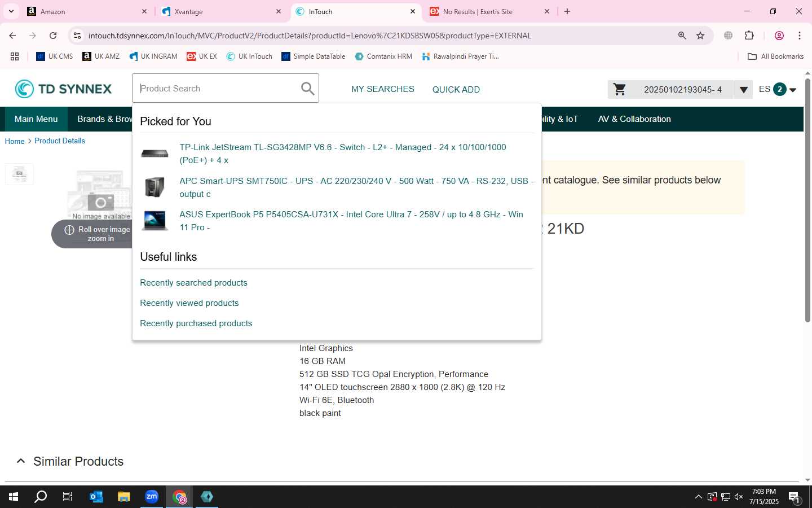This screenshot has height=508, width=812.
Task: Open Zoom from the taskbar
Action: click(152, 497)
